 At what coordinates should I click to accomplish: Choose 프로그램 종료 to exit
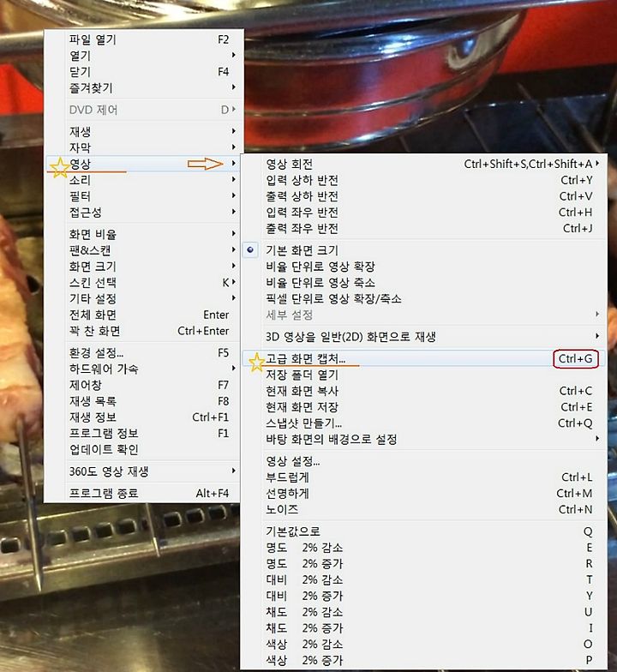click(x=144, y=494)
